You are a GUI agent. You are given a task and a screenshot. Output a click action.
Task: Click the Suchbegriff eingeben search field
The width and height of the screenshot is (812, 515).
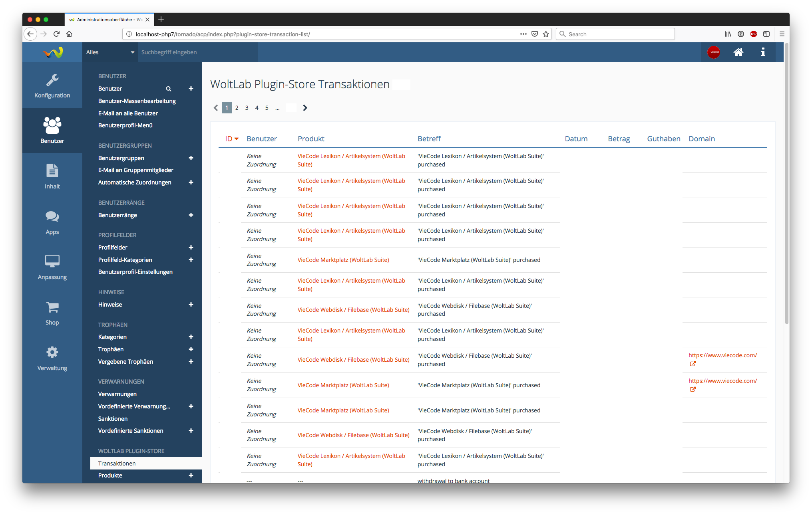coord(198,52)
